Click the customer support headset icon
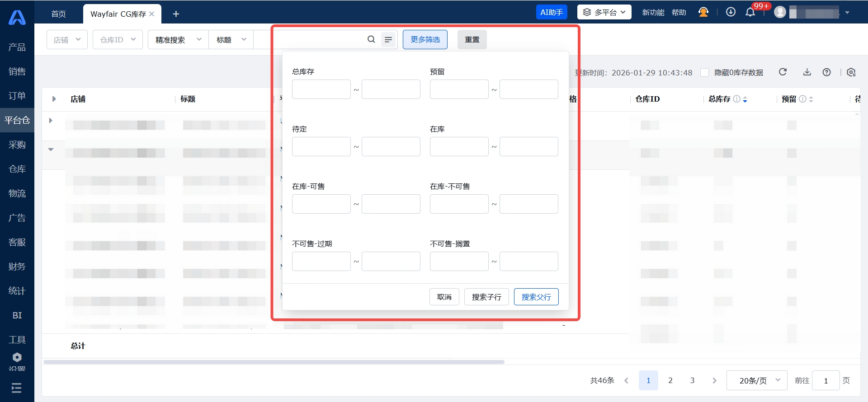The height and width of the screenshot is (402, 868). point(703,12)
